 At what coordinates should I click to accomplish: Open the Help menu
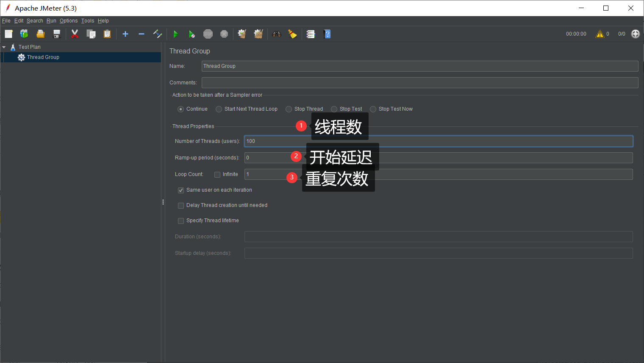click(103, 21)
